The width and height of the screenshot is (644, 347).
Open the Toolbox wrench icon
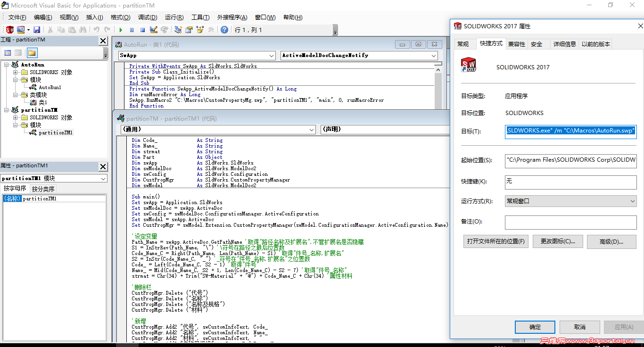click(211, 30)
